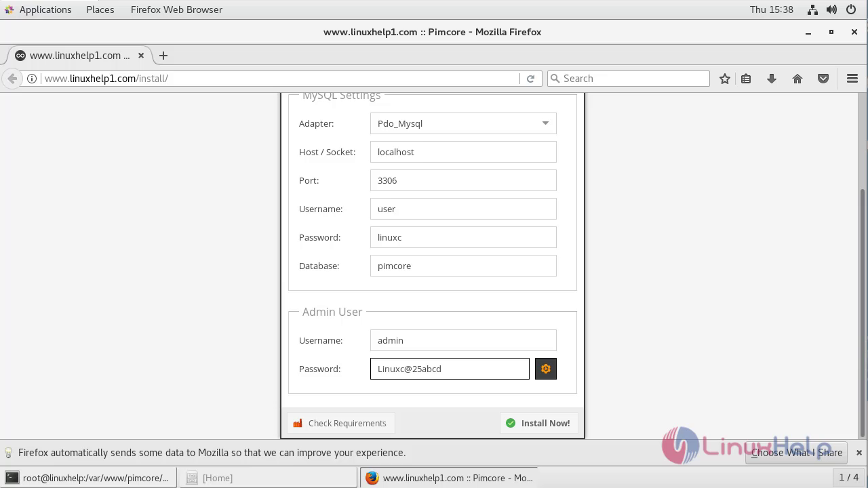Click Choose What I Share button

[x=797, y=453]
